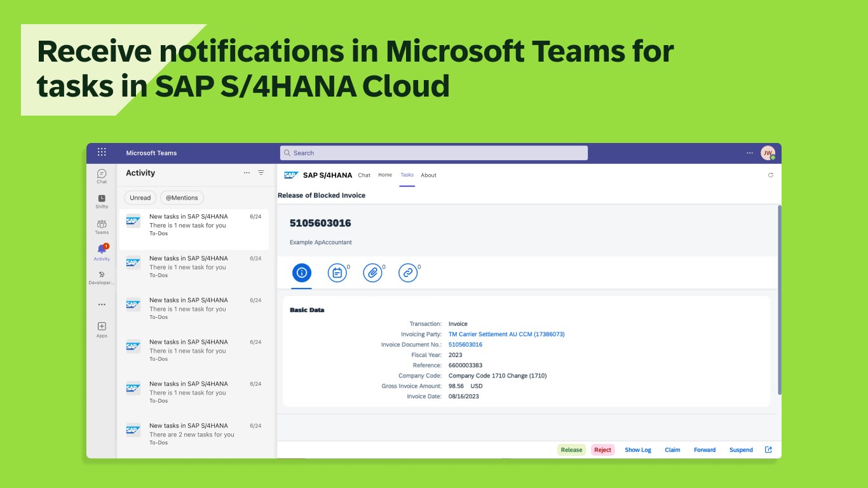Screen dimensions: 868x488
Task: Open Shifts in the Teams sidebar
Action: click(x=102, y=201)
